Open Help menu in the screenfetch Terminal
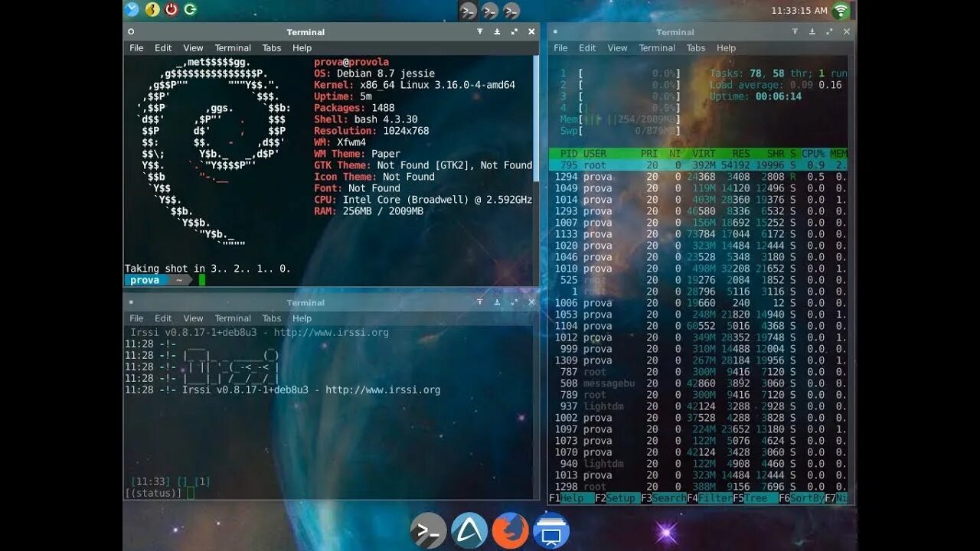Viewport: 980px width, 551px height. pos(302,47)
